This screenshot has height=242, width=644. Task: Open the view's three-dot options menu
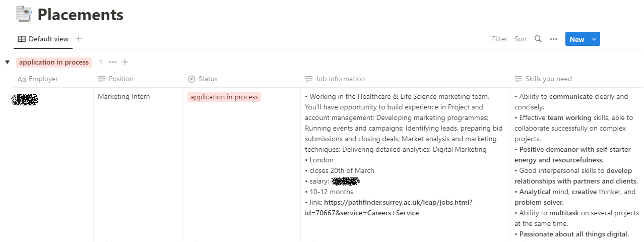pyautogui.click(x=553, y=39)
